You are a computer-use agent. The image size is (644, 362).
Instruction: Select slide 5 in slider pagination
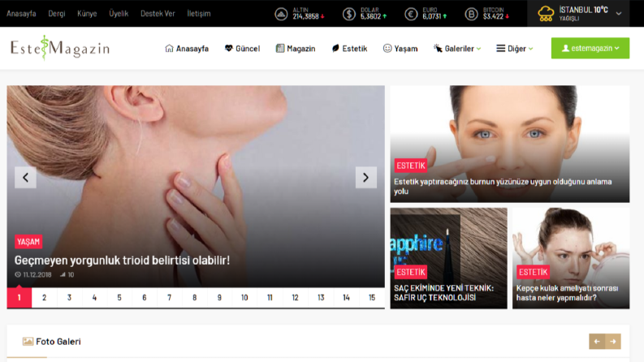pos(119,298)
